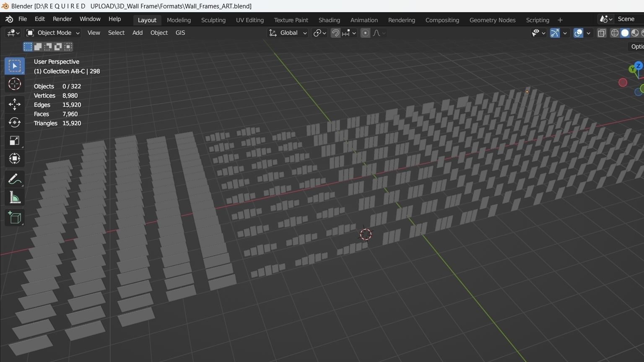Viewport: 644px width, 362px height.
Task: Open the viewport Object menu
Action: click(x=159, y=33)
